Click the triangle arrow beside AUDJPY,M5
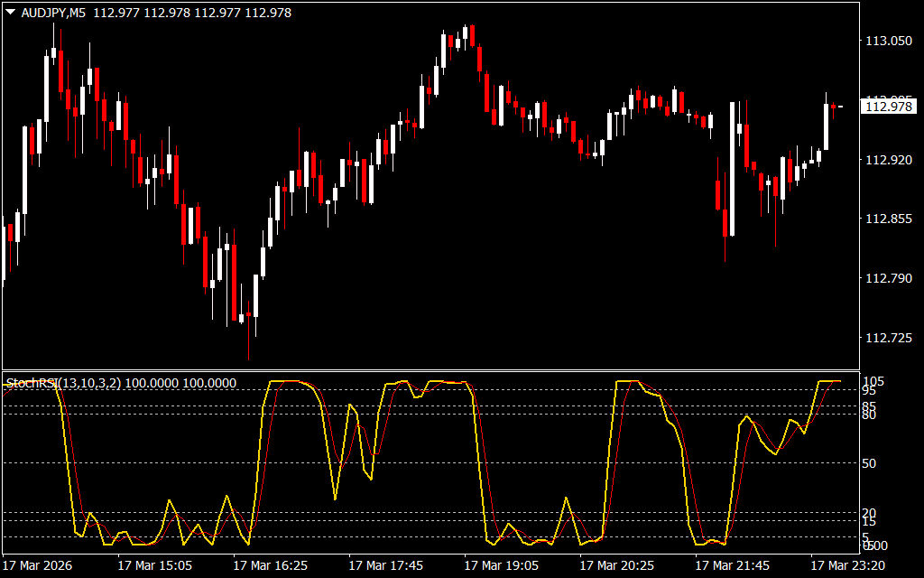The height and width of the screenshot is (578, 924). [10, 13]
